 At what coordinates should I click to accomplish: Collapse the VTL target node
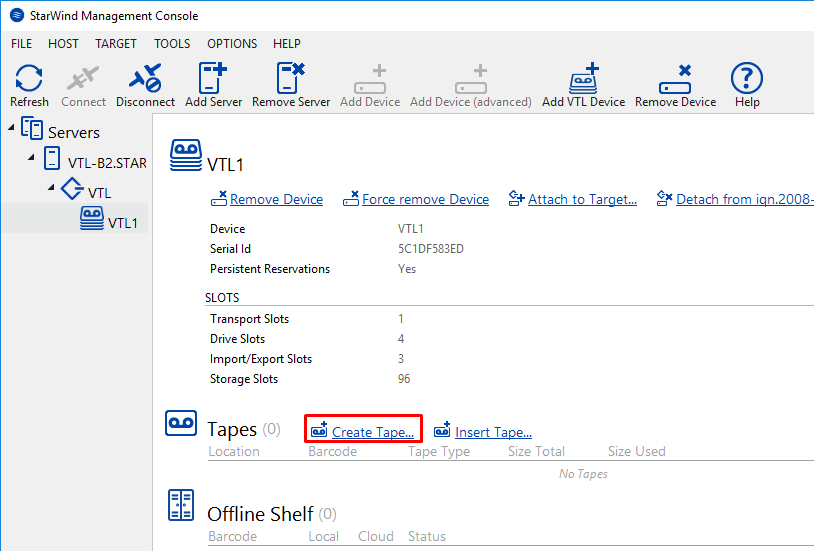pyautogui.click(x=51, y=188)
